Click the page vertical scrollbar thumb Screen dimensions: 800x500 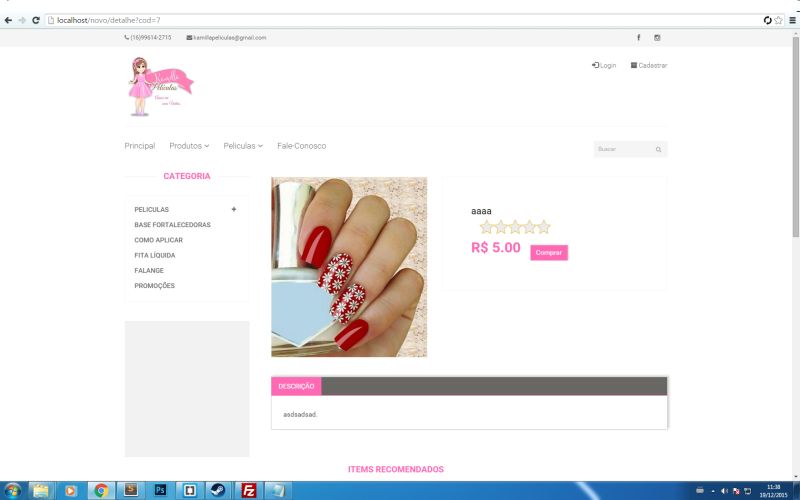coord(795,137)
